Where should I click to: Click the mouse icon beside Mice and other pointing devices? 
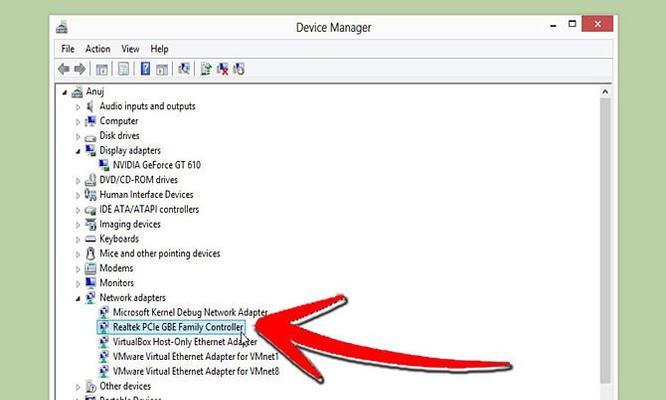point(90,254)
